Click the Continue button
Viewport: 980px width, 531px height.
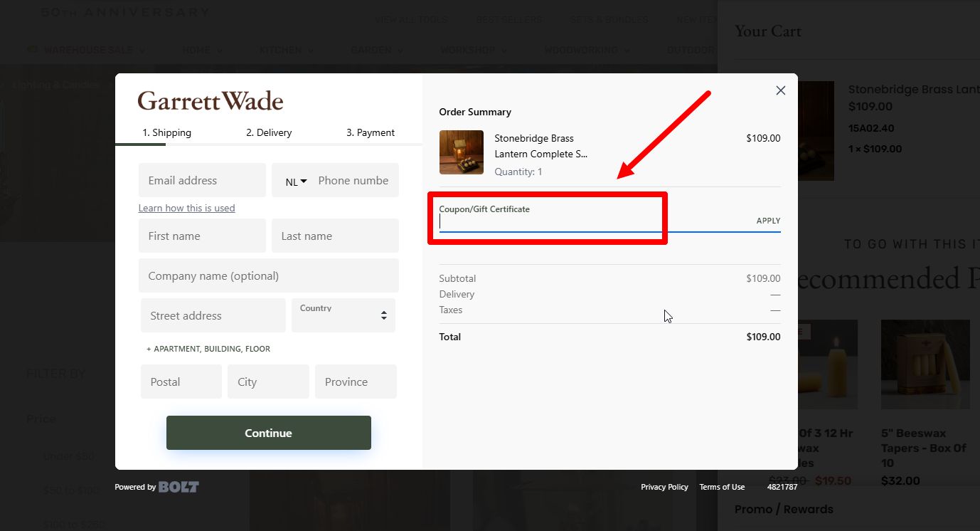(268, 433)
